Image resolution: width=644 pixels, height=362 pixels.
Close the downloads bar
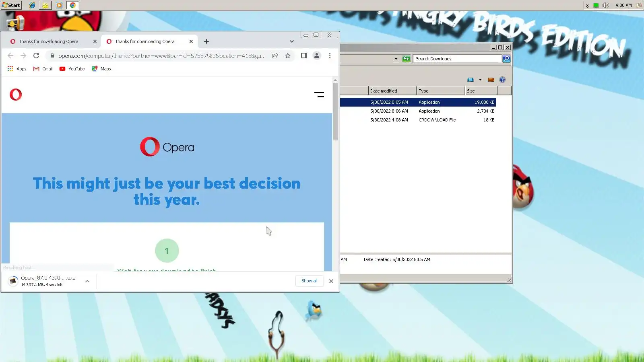(331, 281)
